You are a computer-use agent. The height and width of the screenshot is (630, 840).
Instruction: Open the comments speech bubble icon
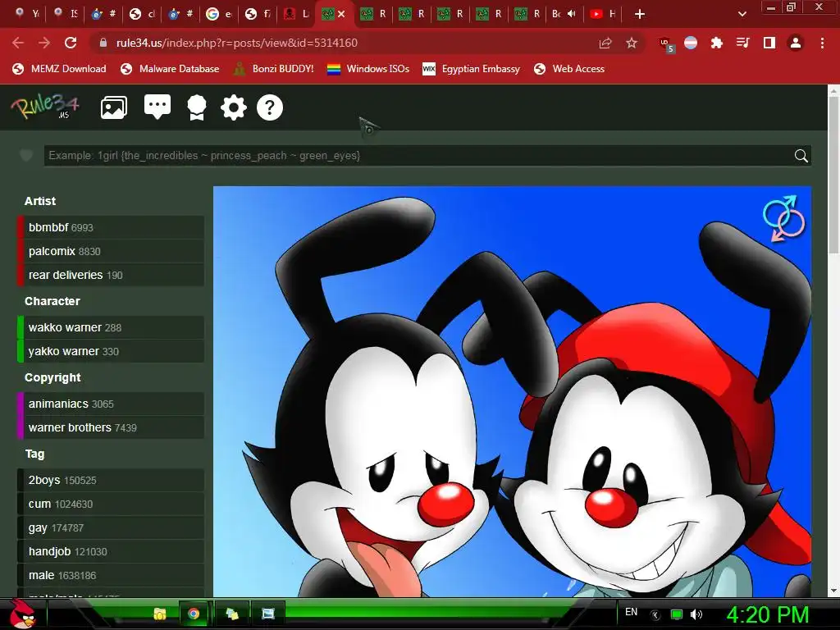(157, 107)
